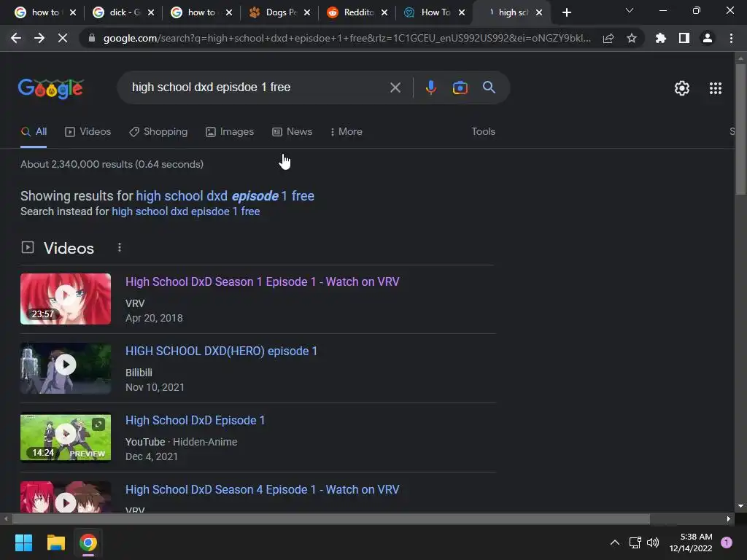This screenshot has height=560, width=747.
Task: Clear the Google search box text
Action: tap(395, 87)
